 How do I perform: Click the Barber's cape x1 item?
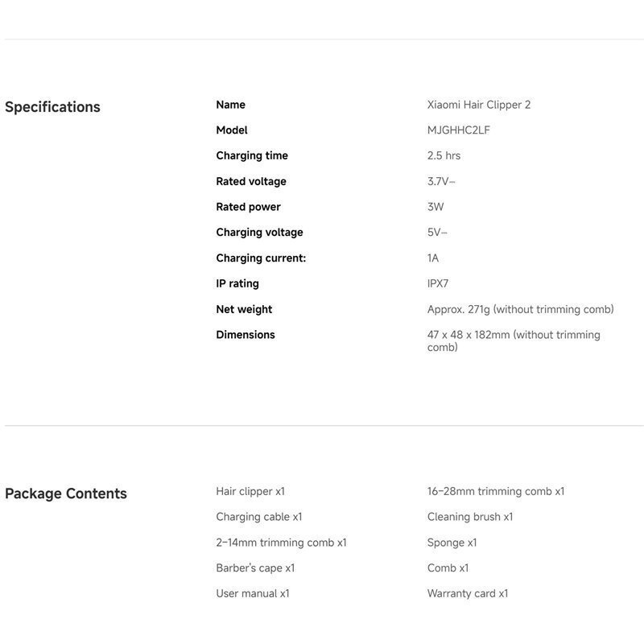255,568
